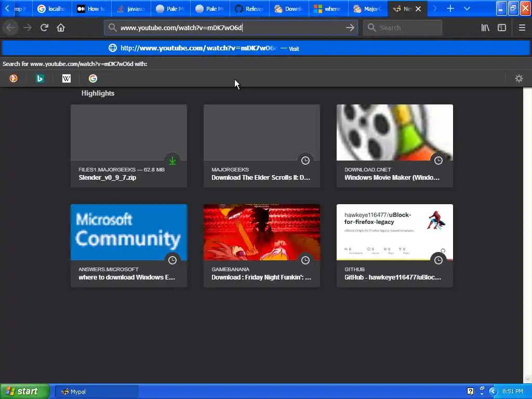Switch to the javascript tab

pyautogui.click(x=131, y=8)
